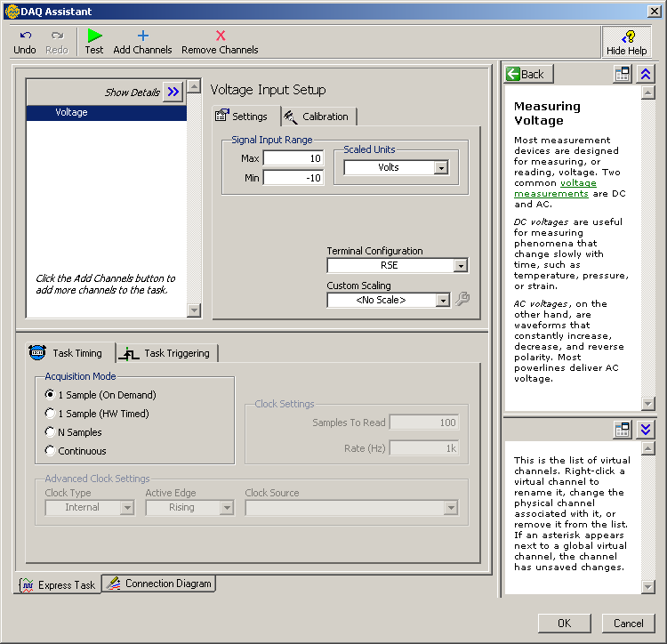The height and width of the screenshot is (644, 667).
Task: Click upper help scrollbar up arrow
Action: (x=647, y=93)
